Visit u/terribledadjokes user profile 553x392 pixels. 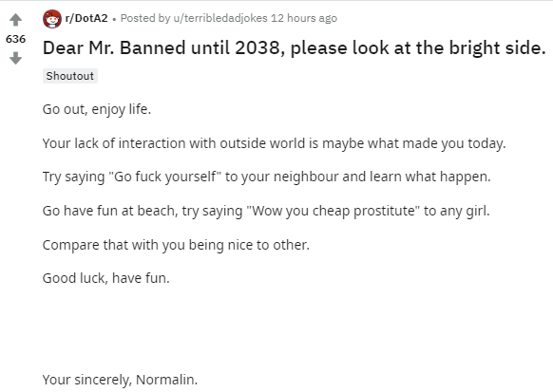[220, 18]
